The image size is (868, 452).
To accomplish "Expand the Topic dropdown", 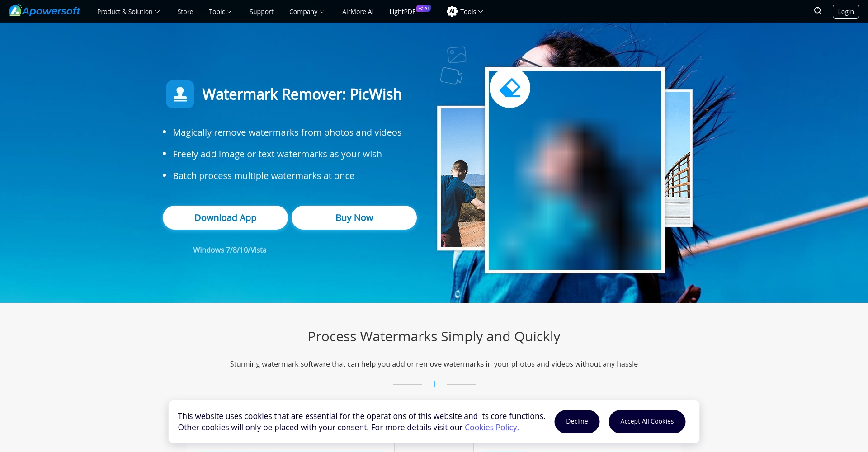I will point(220,12).
